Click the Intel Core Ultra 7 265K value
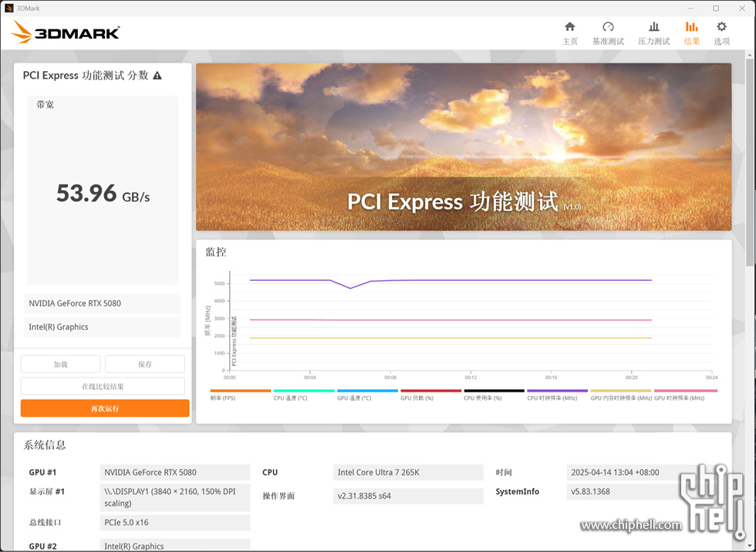Image resolution: width=756 pixels, height=552 pixels. 408,472
